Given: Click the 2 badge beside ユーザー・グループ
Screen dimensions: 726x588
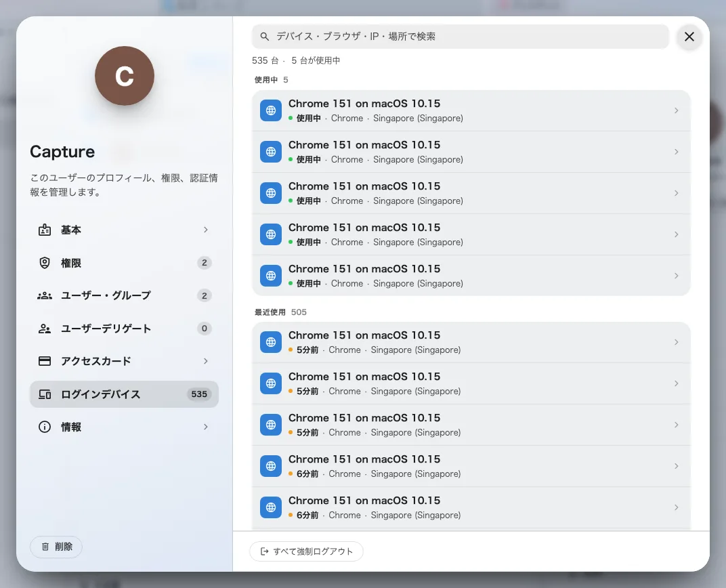Looking at the screenshot, I should pyautogui.click(x=205, y=295).
